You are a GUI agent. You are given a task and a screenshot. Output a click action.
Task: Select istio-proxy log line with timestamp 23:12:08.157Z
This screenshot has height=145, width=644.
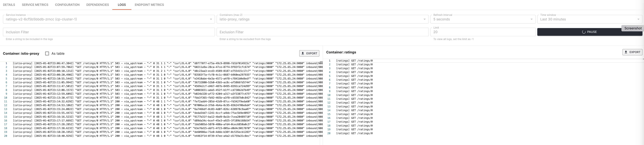167,90
